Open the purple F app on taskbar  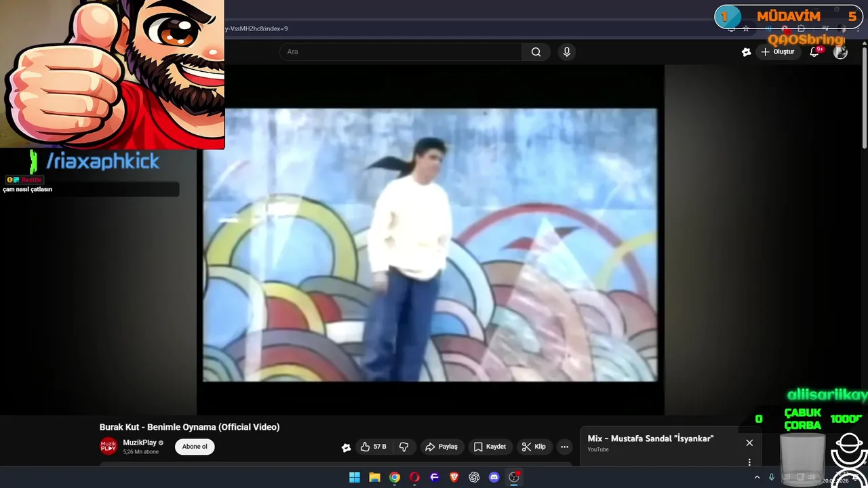(435, 477)
